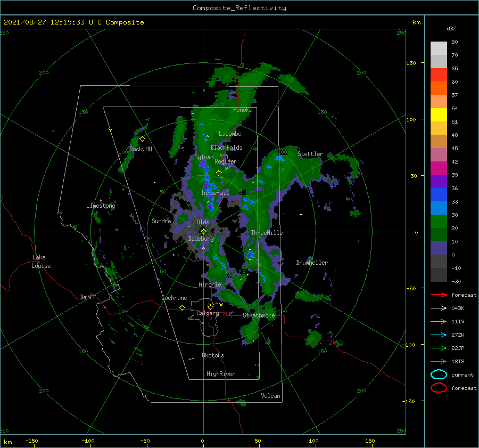Viewport: 479px width, 448px height.
Task: Select the orange 111V arrow icon
Action: tap(439, 321)
